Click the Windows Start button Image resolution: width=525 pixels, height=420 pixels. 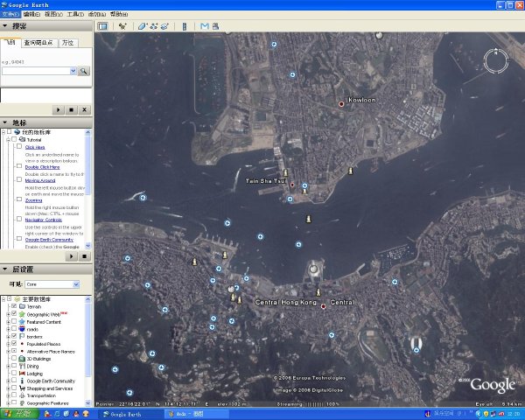click(19, 414)
